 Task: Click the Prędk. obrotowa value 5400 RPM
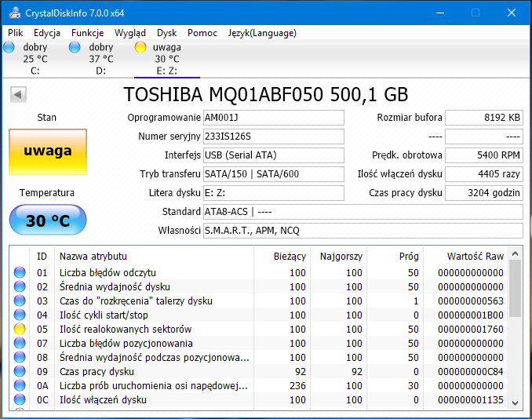484,155
